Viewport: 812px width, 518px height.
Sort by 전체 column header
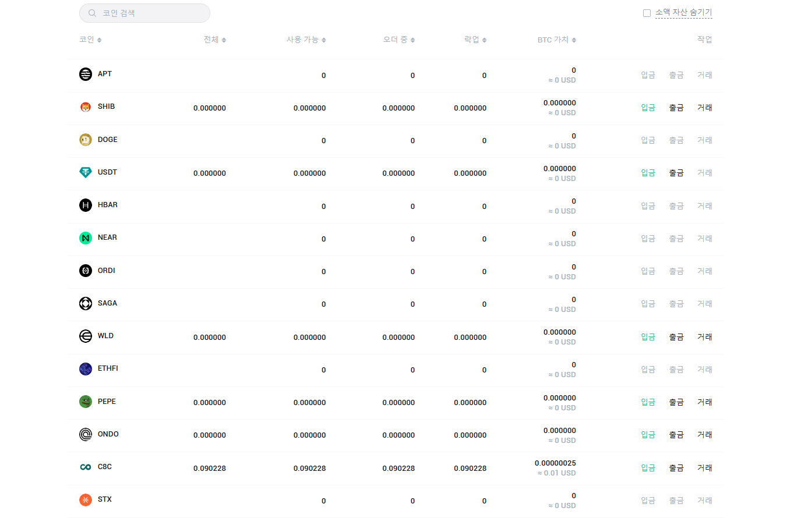click(214, 40)
